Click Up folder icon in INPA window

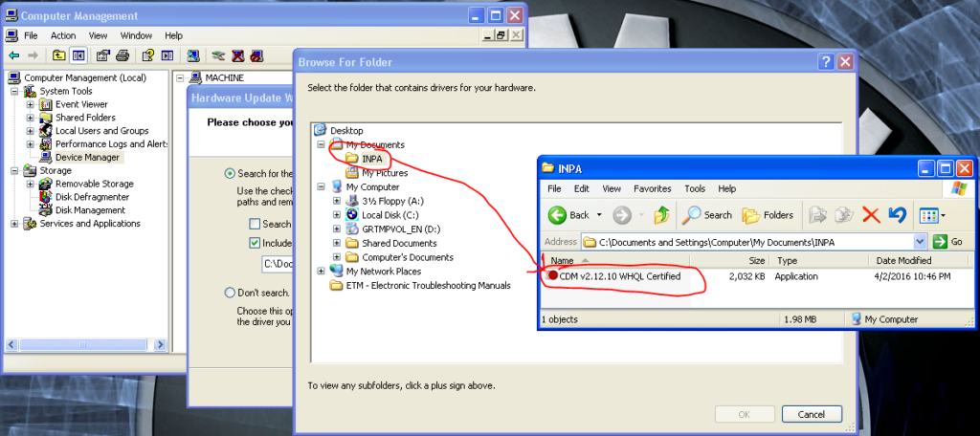pos(662,215)
